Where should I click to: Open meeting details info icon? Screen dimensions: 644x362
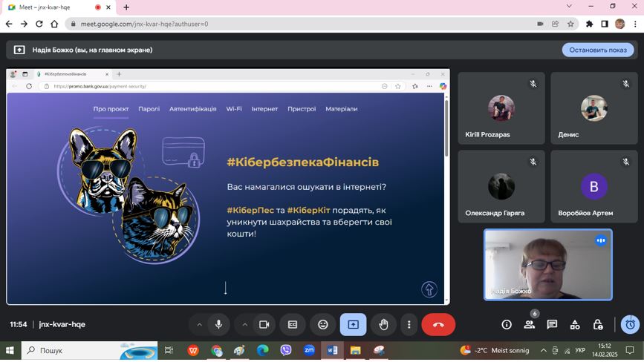507,325
